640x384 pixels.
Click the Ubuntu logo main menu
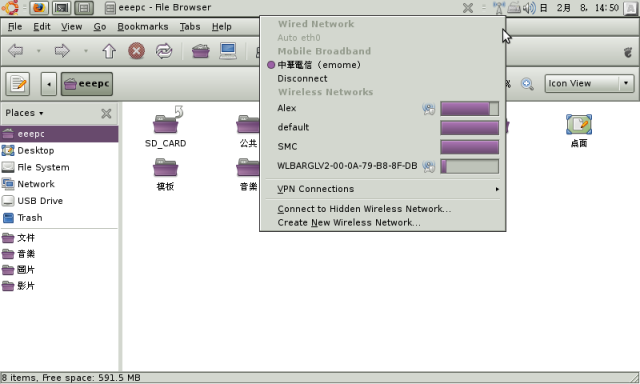(10, 7)
